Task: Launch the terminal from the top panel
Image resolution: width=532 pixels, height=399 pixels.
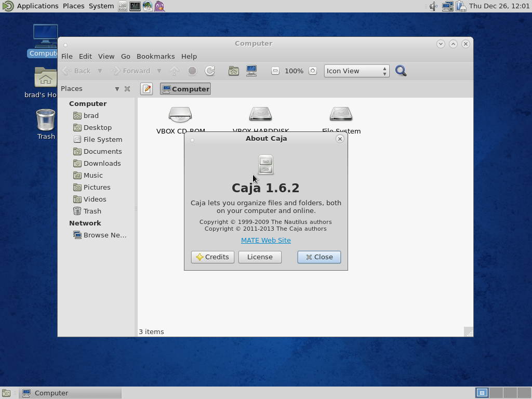Action: click(135, 6)
